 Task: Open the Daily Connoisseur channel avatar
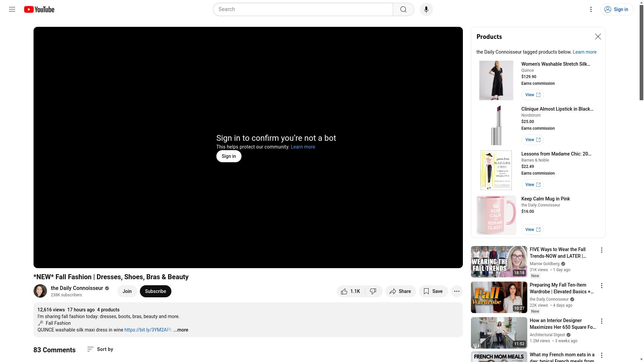click(40, 291)
